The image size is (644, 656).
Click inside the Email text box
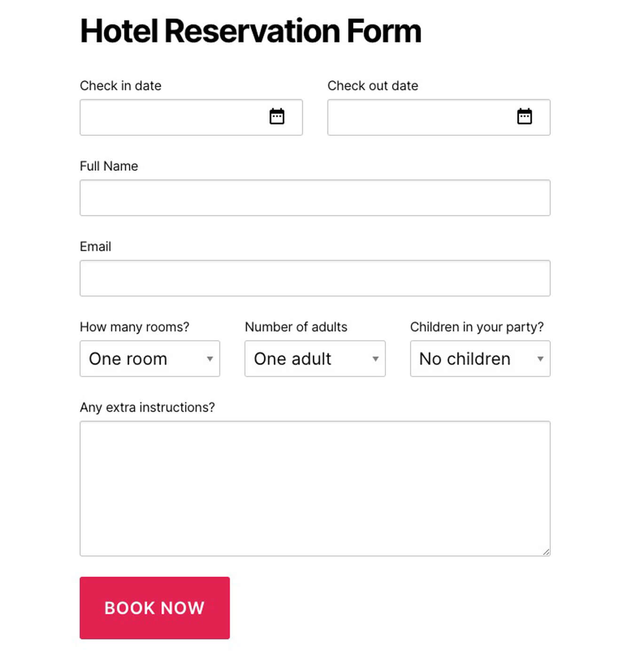point(315,278)
